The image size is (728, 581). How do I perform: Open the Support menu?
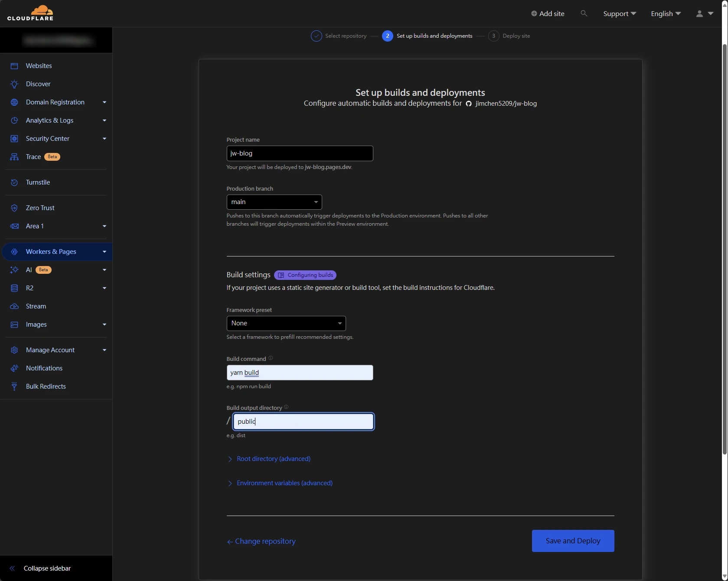(619, 13)
